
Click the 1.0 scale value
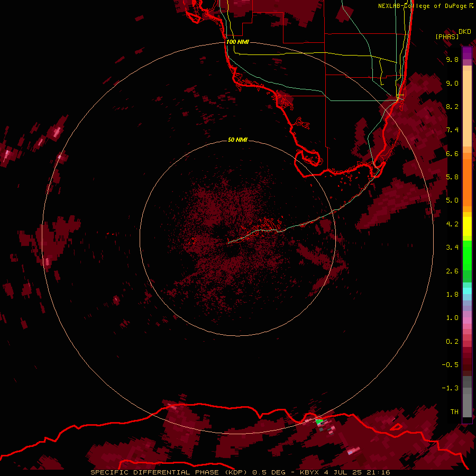pos(452,318)
